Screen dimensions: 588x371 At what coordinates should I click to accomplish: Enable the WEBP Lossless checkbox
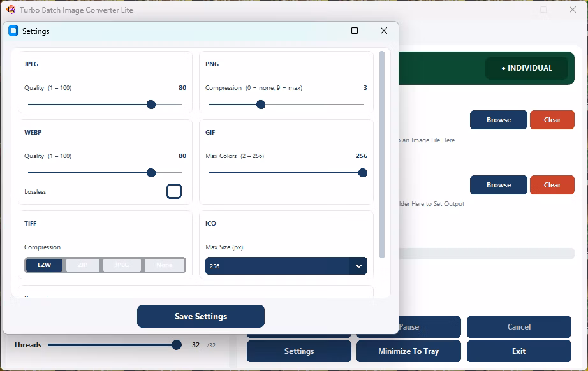click(x=174, y=191)
